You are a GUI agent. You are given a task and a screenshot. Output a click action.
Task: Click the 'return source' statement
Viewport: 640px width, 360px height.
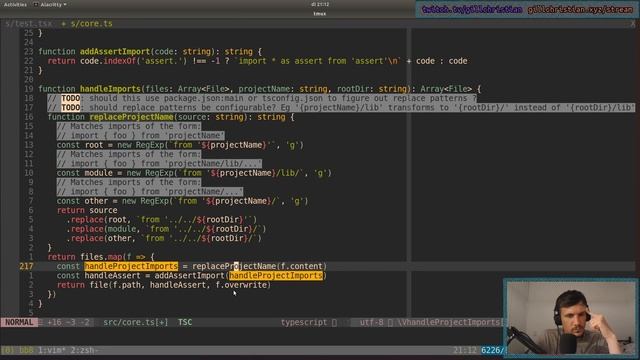pos(87,210)
